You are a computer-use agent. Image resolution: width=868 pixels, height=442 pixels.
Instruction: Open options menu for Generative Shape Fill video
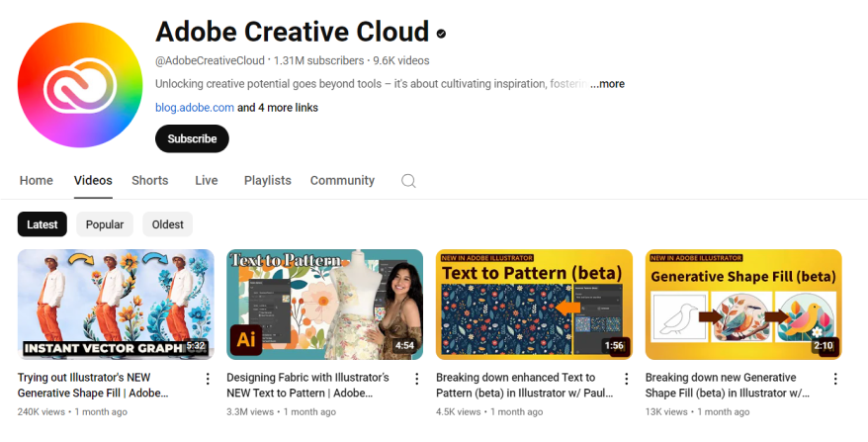click(208, 379)
